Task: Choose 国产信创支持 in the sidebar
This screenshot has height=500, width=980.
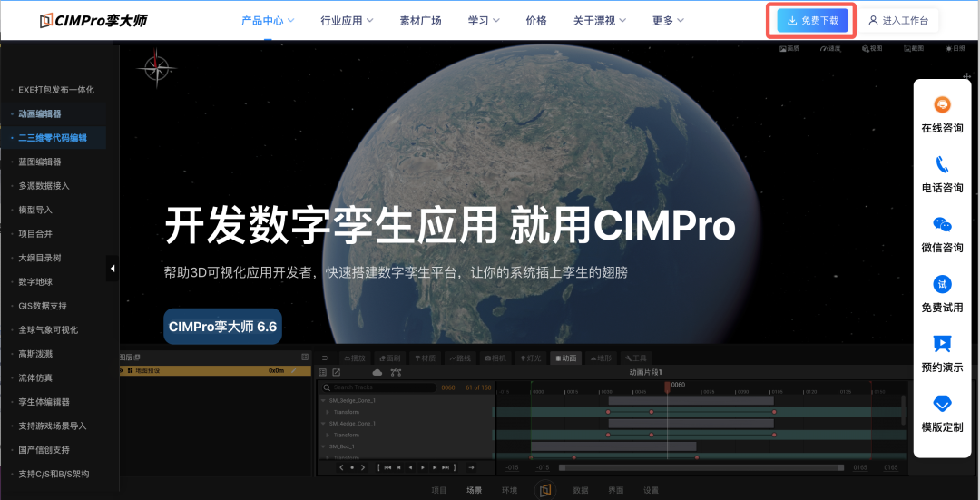Action: 44,450
